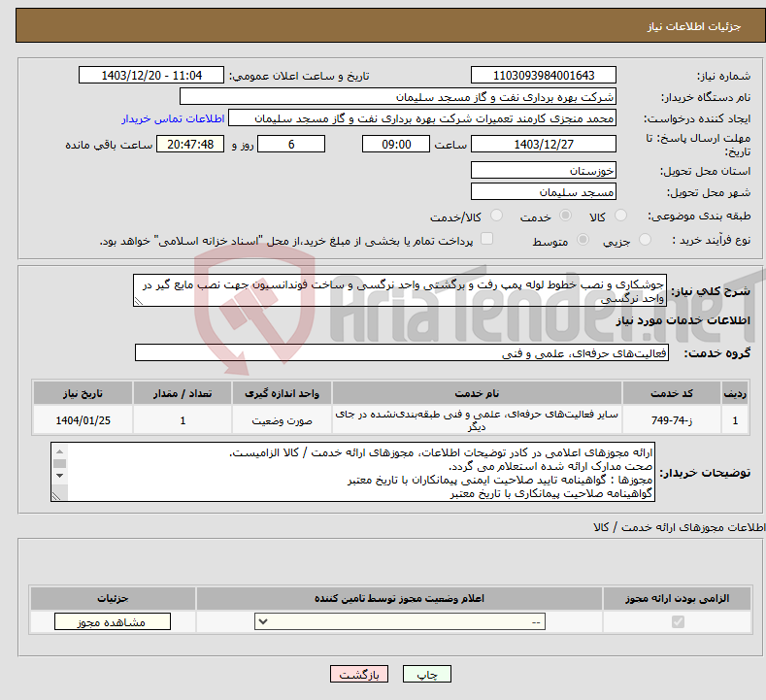Click the اطلاعات خدمات مورد نیاز heading
This screenshot has width=766, height=700.
683,320
